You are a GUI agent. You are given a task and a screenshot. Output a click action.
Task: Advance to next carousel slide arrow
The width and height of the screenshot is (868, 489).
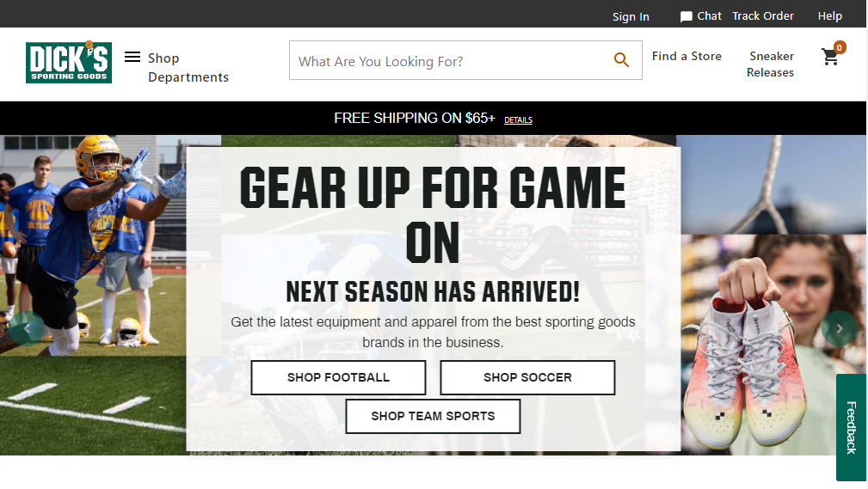[840, 328]
